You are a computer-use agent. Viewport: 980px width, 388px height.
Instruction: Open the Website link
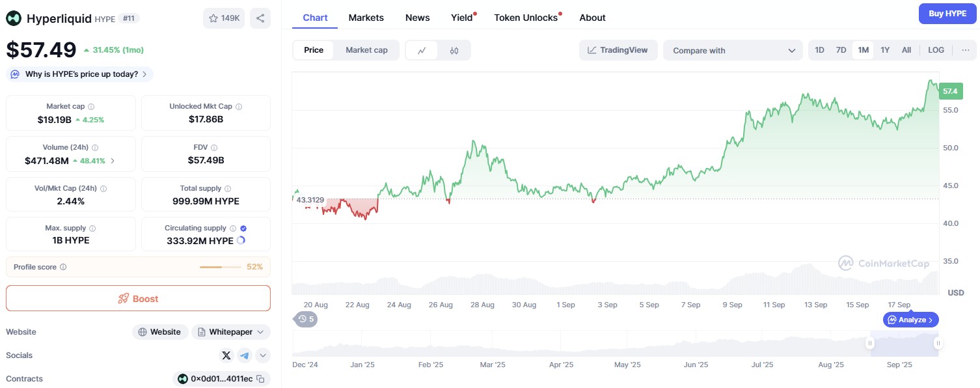click(160, 332)
